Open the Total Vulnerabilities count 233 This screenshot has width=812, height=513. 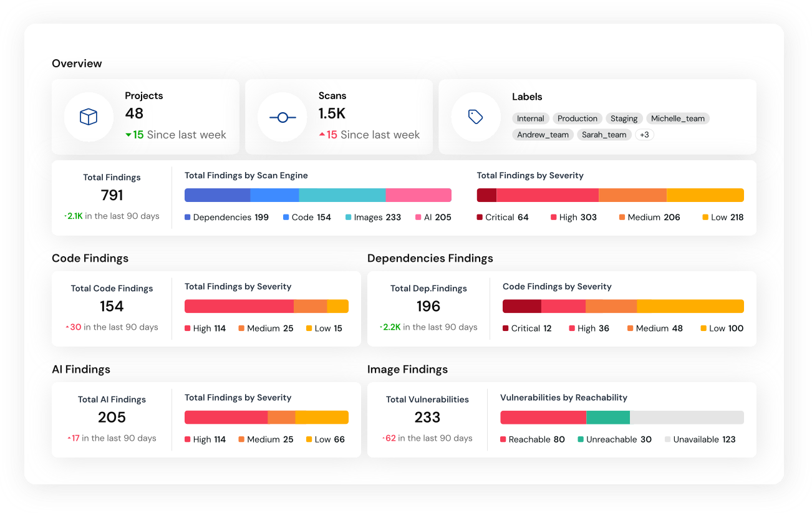click(427, 417)
